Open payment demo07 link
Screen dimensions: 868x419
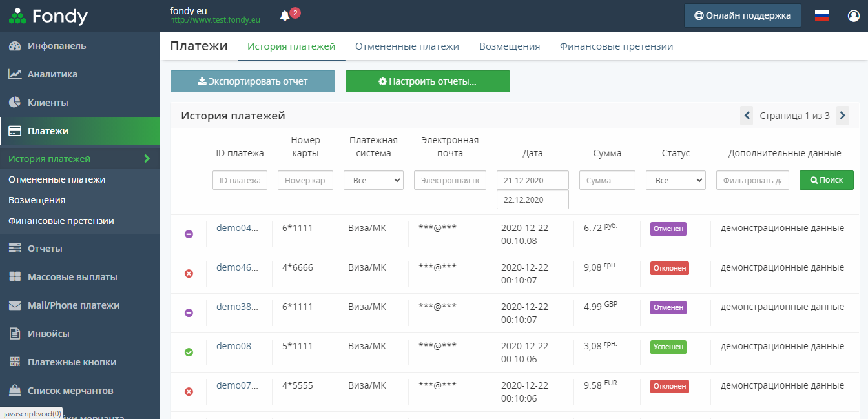pos(237,385)
